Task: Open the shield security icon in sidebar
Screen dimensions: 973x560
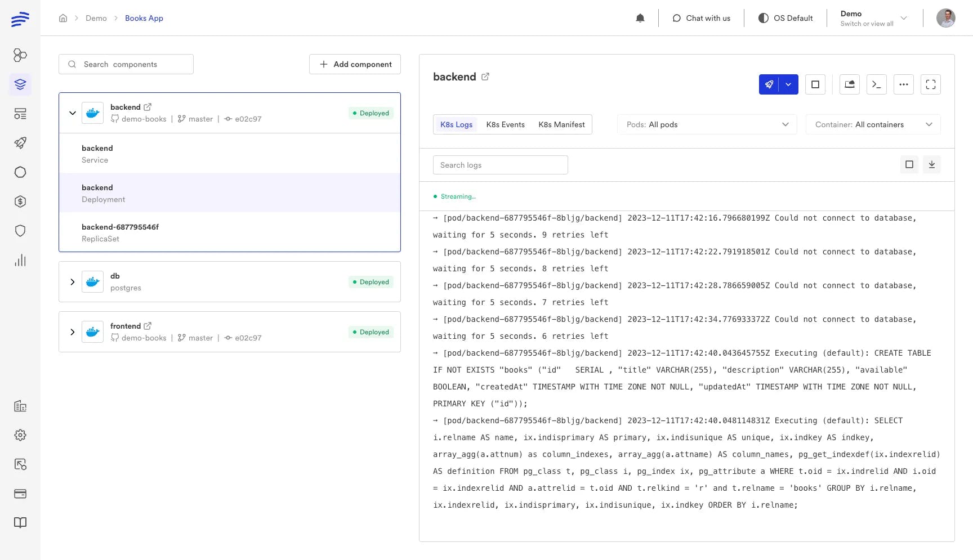Action: [x=20, y=231]
